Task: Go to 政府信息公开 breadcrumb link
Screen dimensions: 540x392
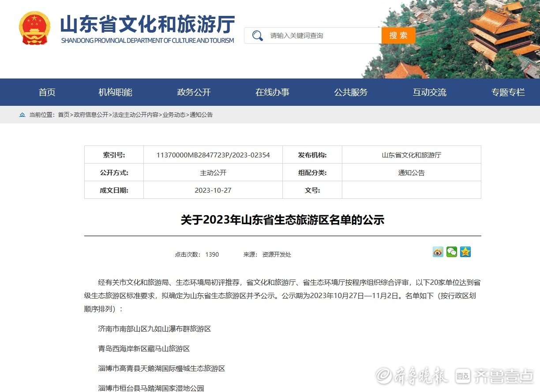Action: click(x=91, y=115)
